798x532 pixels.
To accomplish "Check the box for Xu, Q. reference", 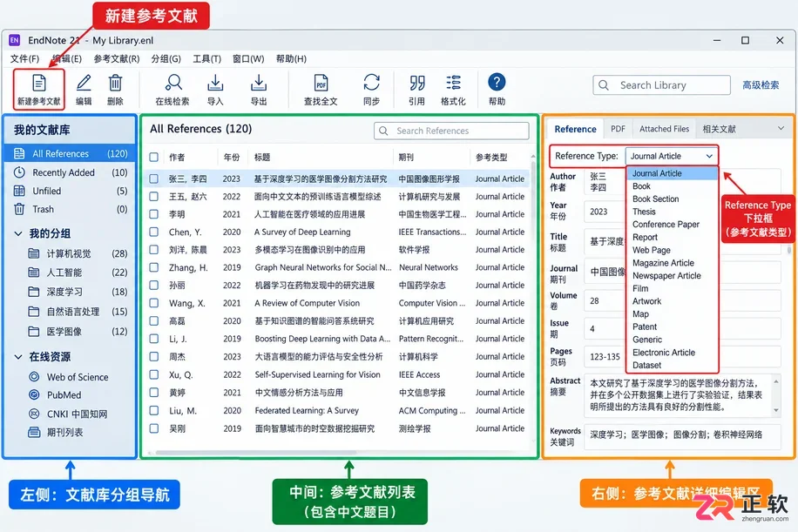I will coord(153,375).
